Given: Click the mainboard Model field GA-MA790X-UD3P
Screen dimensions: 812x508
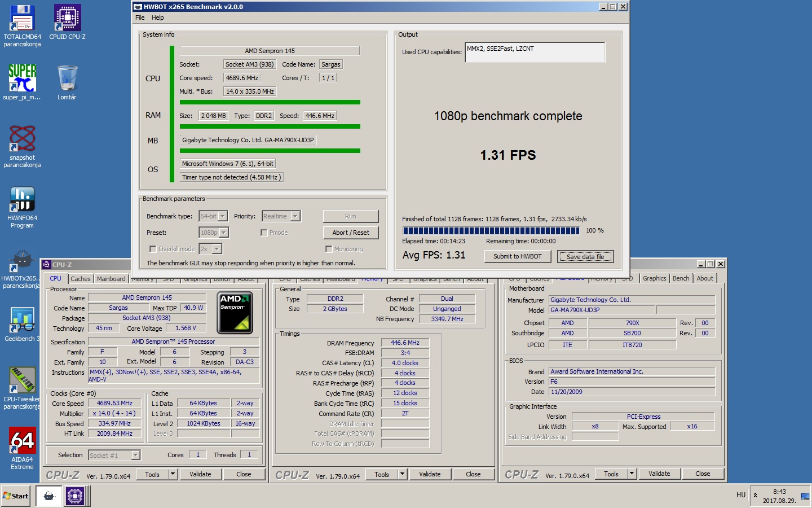Looking at the screenshot, I should point(602,310).
